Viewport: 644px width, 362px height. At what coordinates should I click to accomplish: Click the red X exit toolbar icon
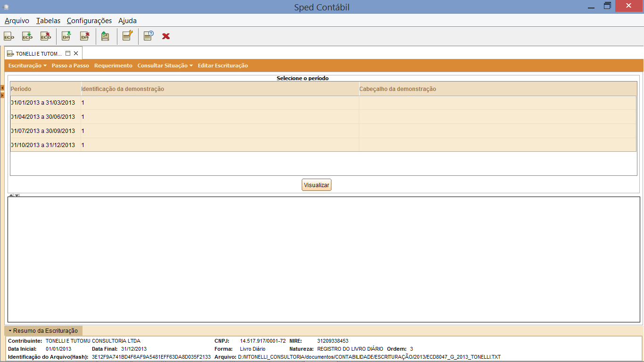point(166,36)
